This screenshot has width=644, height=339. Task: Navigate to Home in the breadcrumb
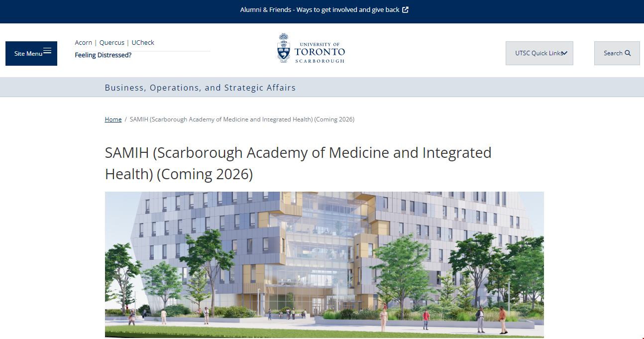coord(113,119)
